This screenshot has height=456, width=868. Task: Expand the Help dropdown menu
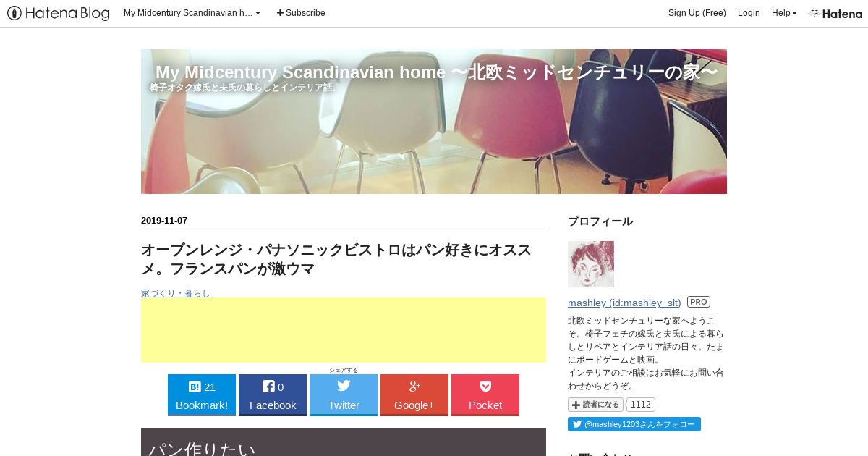click(784, 13)
